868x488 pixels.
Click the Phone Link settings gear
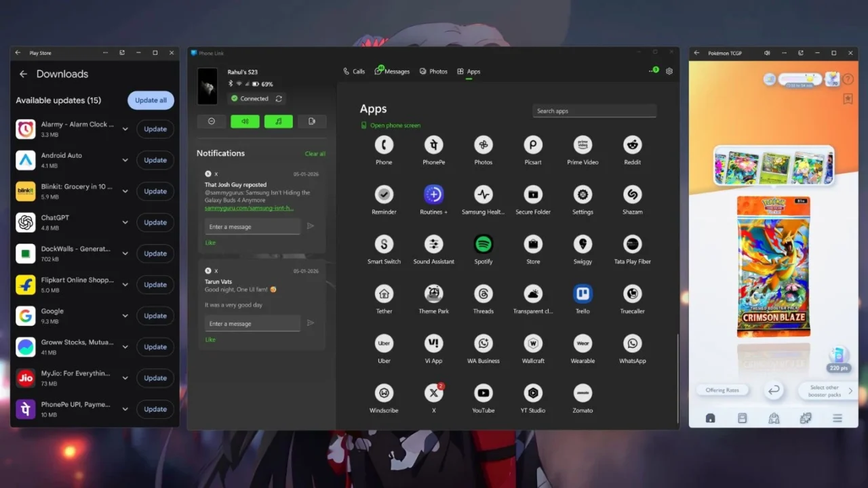click(669, 71)
